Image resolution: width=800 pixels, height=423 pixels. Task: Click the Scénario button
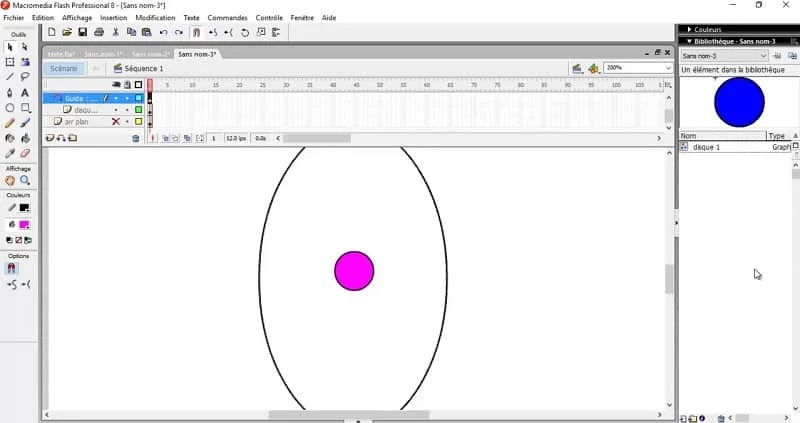coord(63,69)
